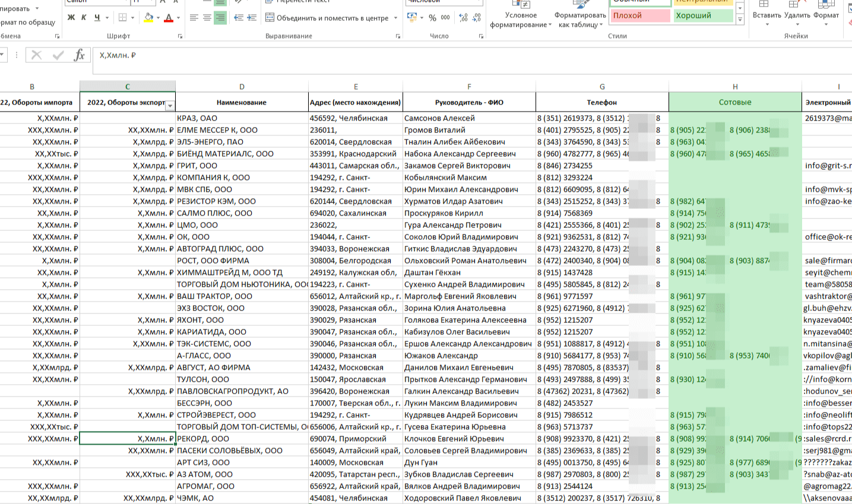Open Font dialog launcher in Шрифт group

(x=180, y=36)
